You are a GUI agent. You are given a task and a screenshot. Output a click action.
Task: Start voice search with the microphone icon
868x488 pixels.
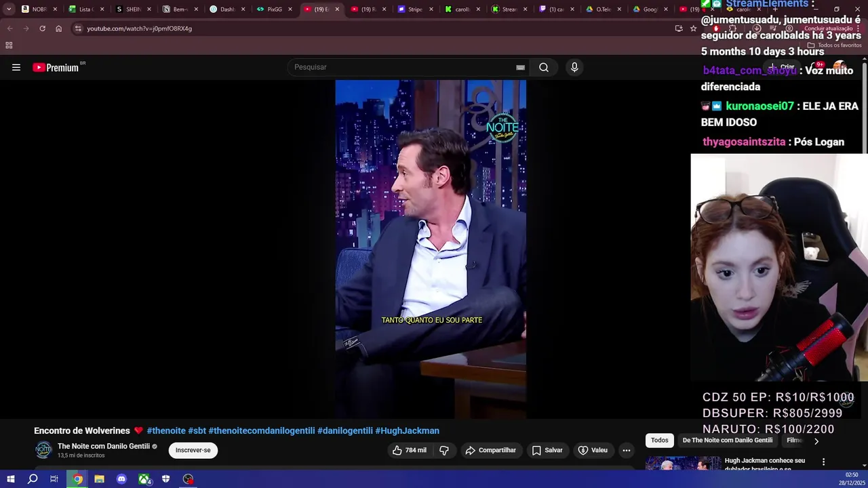[x=574, y=67]
